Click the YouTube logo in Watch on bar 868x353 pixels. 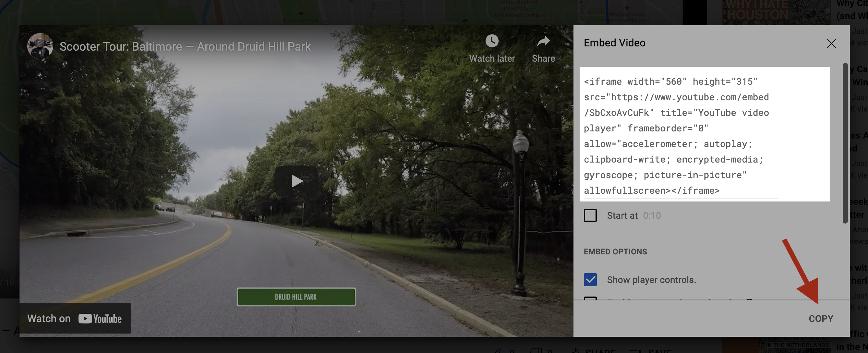tap(100, 319)
